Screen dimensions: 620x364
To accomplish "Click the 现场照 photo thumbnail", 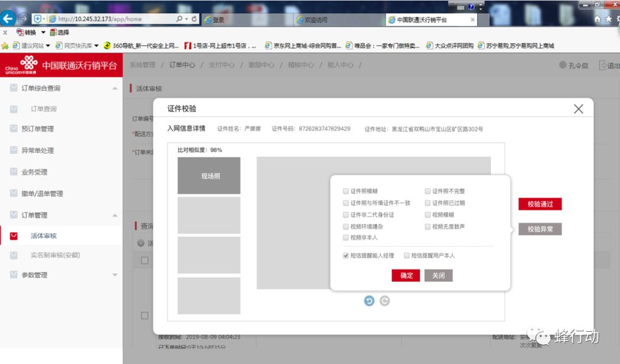I will [208, 175].
